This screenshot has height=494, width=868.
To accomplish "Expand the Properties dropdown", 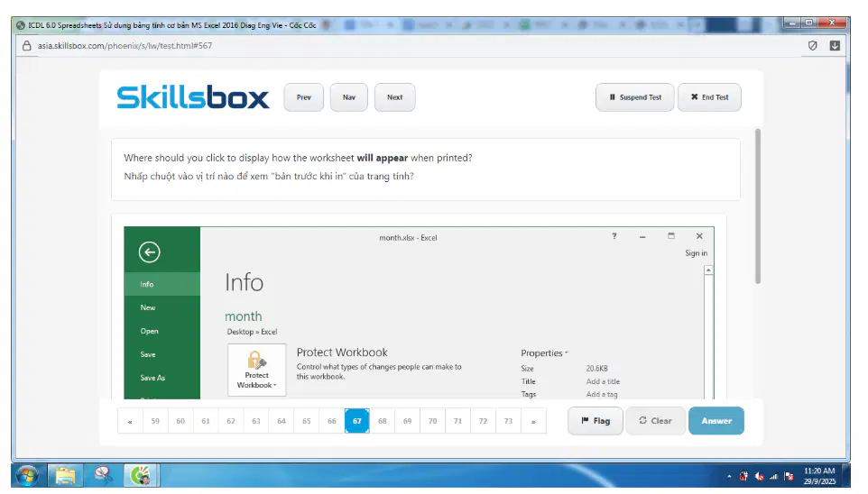I will [544, 353].
